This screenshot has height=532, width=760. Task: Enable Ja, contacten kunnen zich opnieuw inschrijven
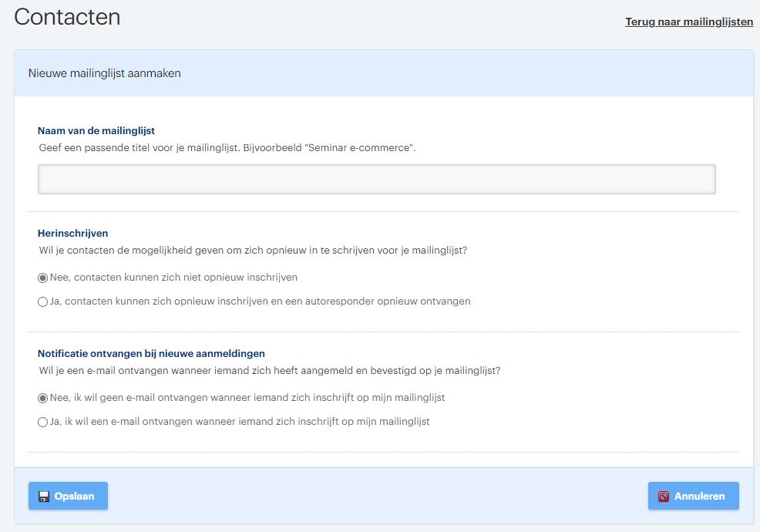pyautogui.click(x=43, y=301)
